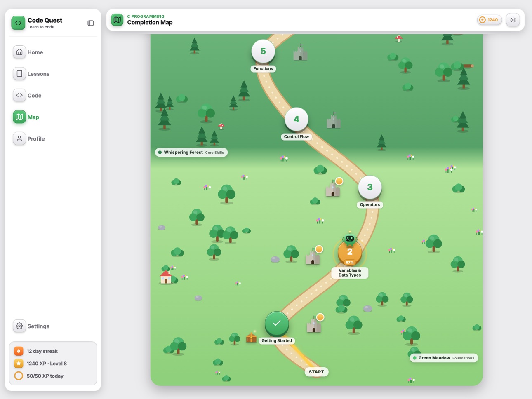
Task: Click the "1240 XP · Level 8" text
Action: (x=47, y=364)
